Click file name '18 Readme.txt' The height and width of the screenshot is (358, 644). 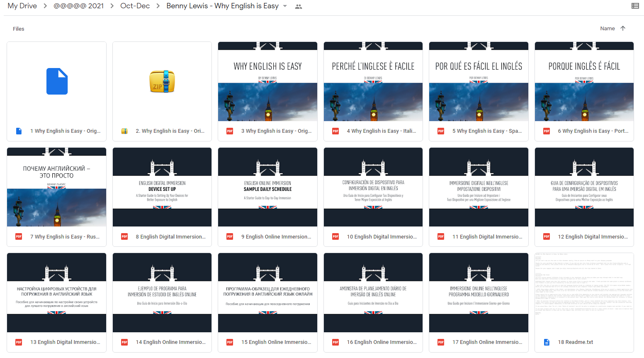point(576,342)
